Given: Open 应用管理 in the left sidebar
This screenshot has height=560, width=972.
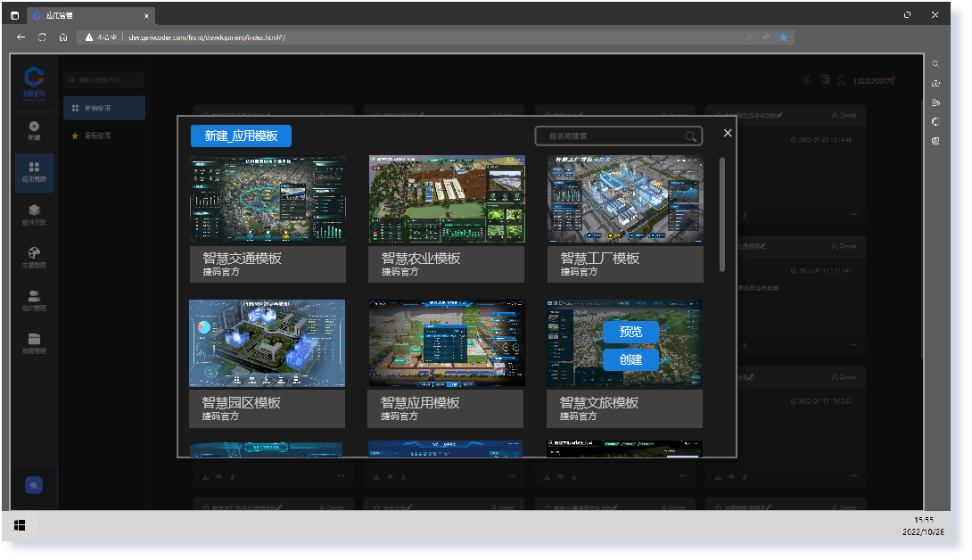Looking at the screenshot, I should click(34, 172).
